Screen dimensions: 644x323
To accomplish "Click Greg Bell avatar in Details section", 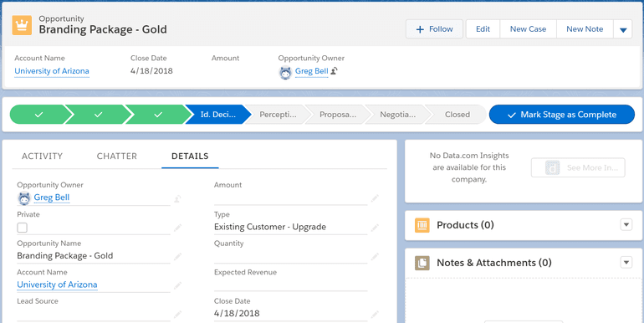I will (x=24, y=198).
